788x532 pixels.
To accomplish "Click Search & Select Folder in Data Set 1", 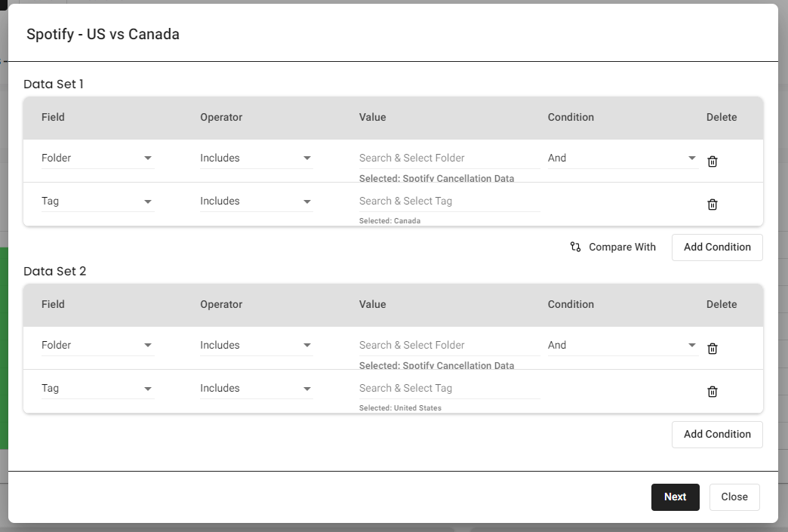I will tap(449, 158).
